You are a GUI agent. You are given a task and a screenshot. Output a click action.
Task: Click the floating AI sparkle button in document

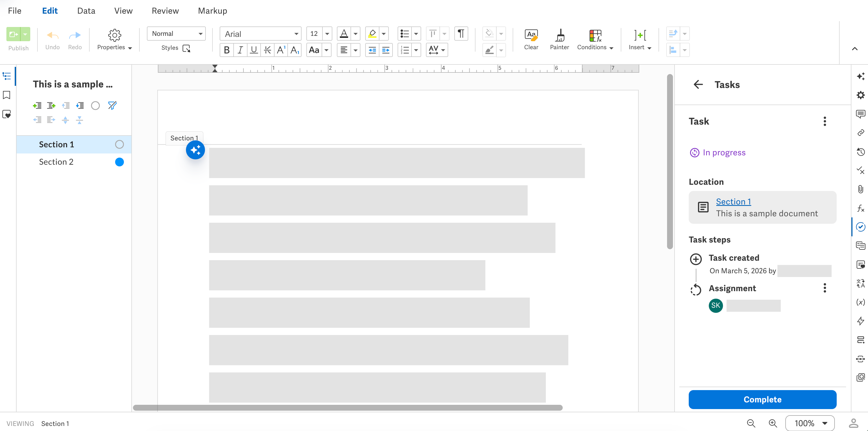195,150
